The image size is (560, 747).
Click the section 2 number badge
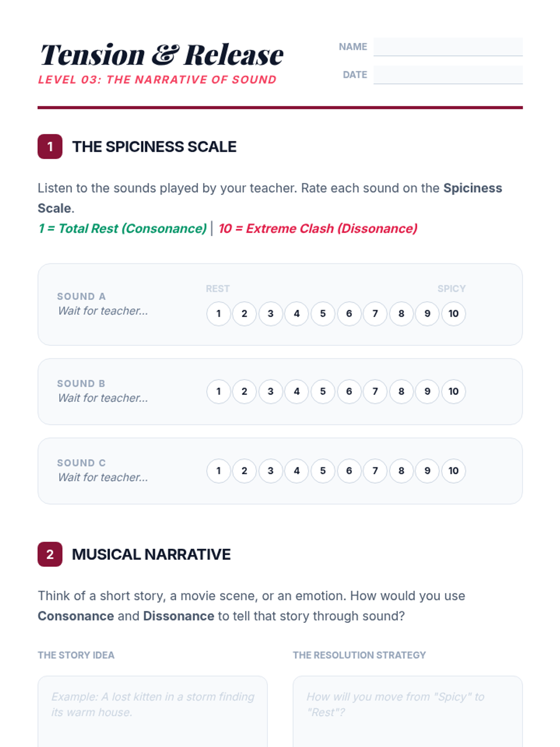(50, 554)
